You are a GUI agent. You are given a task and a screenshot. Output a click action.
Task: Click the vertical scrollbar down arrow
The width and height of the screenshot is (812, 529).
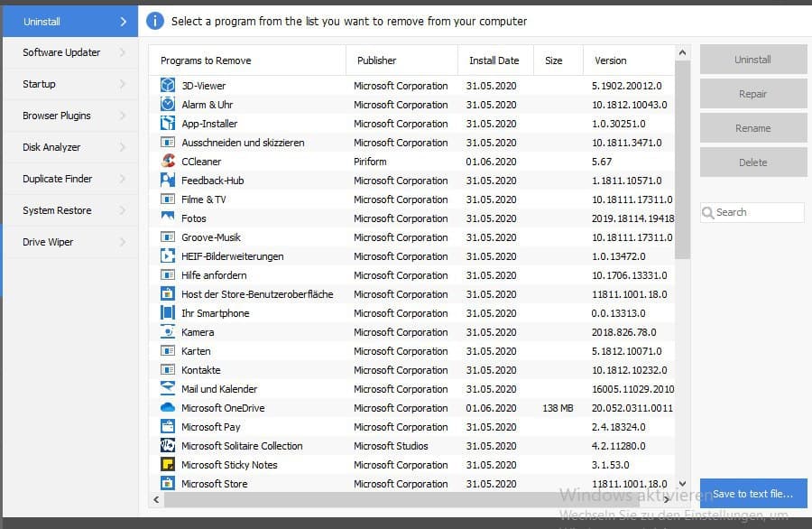tap(682, 484)
